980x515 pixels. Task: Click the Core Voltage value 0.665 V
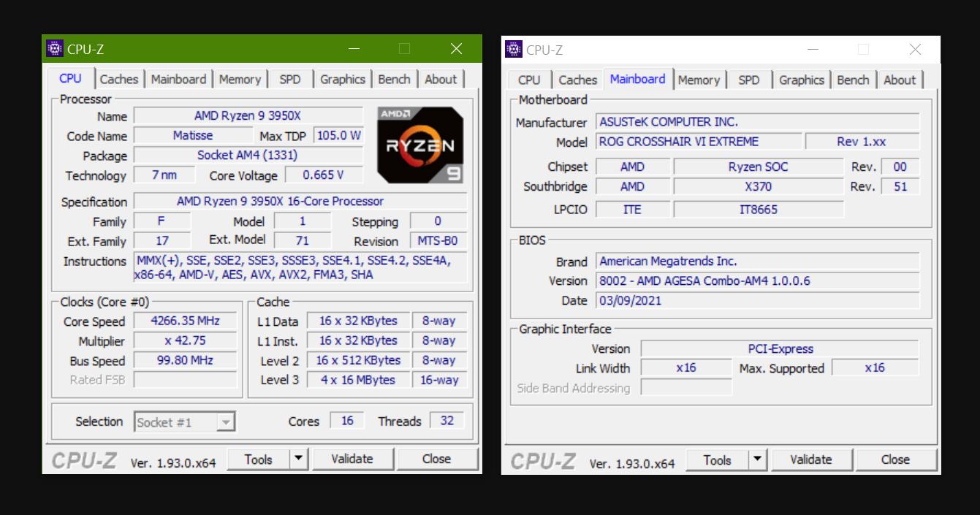(x=323, y=175)
